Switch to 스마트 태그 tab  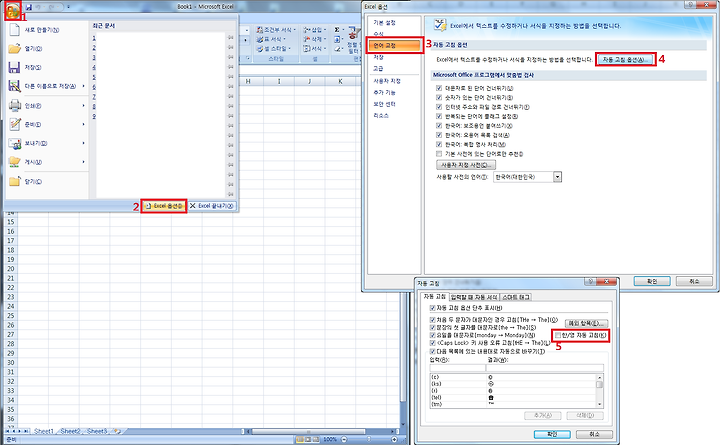click(516, 297)
